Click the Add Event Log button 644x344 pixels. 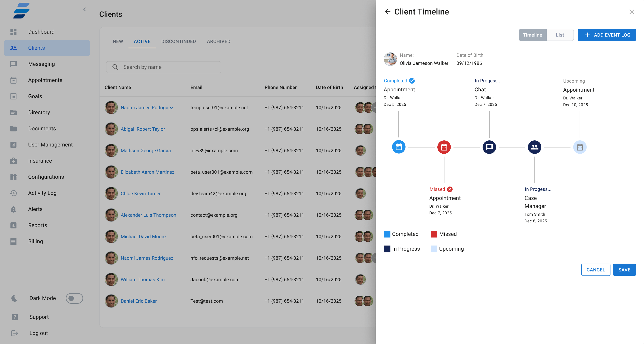pos(606,35)
